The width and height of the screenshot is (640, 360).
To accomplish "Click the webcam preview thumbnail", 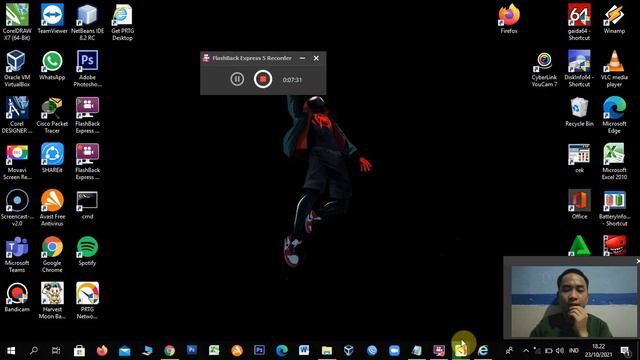I will tap(574, 302).
